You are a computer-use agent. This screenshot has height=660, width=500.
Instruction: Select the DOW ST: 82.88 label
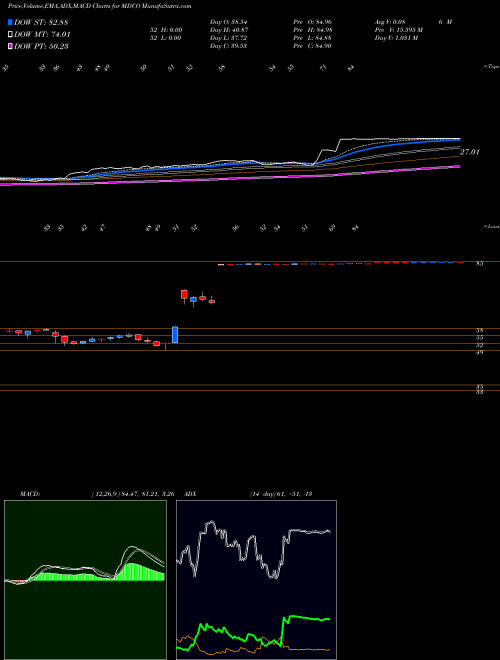click(x=41, y=23)
